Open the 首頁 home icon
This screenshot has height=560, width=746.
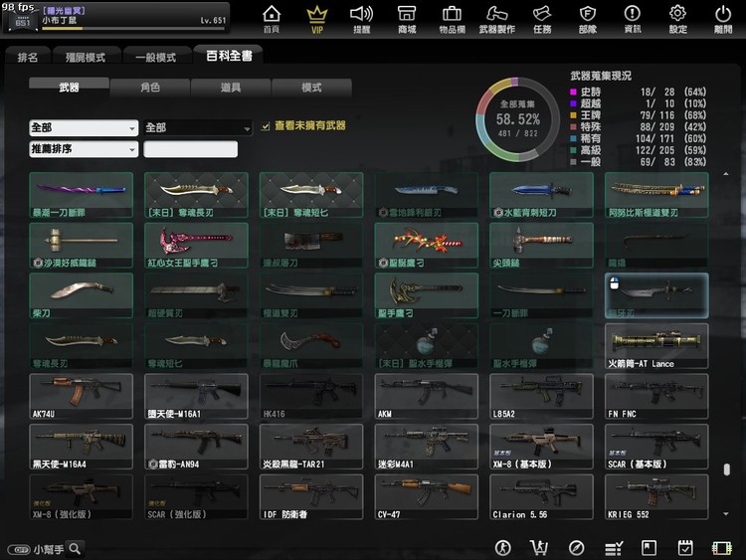pyautogui.click(x=272, y=19)
